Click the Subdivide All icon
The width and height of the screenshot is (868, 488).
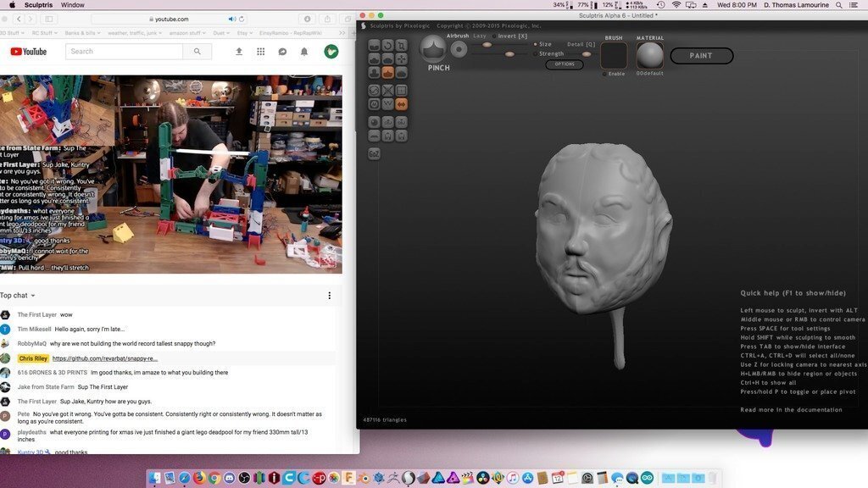tap(401, 90)
